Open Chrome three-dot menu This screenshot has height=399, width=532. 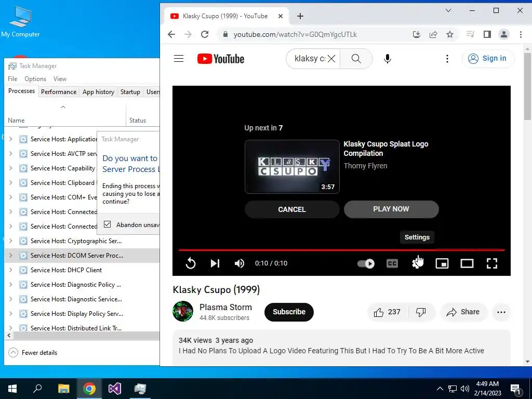coord(521,34)
